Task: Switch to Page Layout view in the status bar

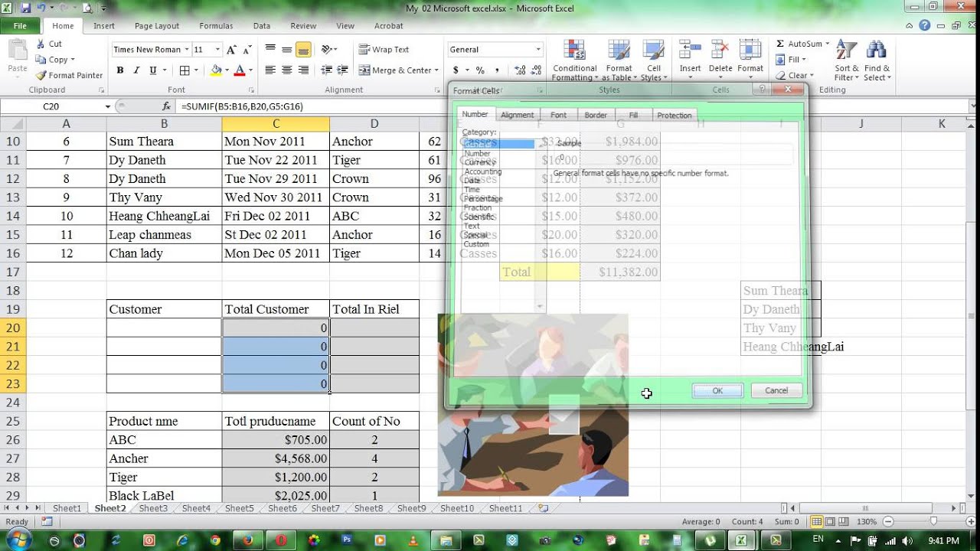Action: 830,522
